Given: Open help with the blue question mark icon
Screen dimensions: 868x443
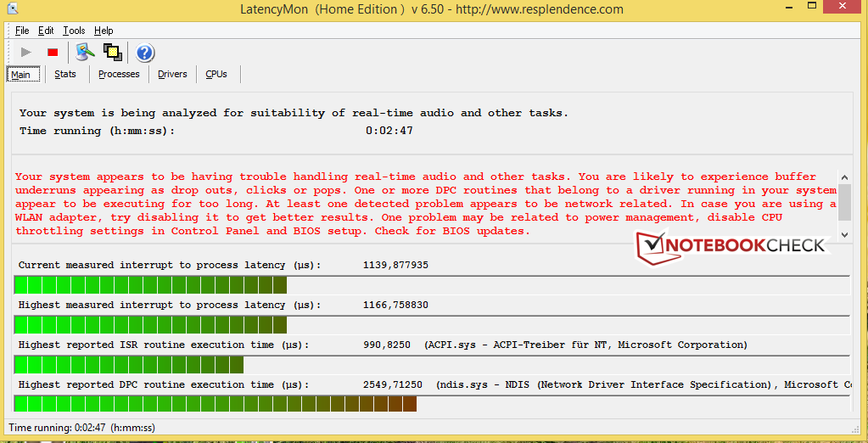Looking at the screenshot, I should point(144,53).
